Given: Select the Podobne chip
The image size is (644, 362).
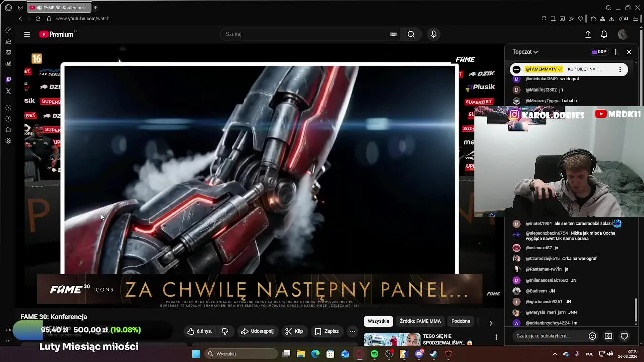Looking at the screenshot, I should (461, 321).
